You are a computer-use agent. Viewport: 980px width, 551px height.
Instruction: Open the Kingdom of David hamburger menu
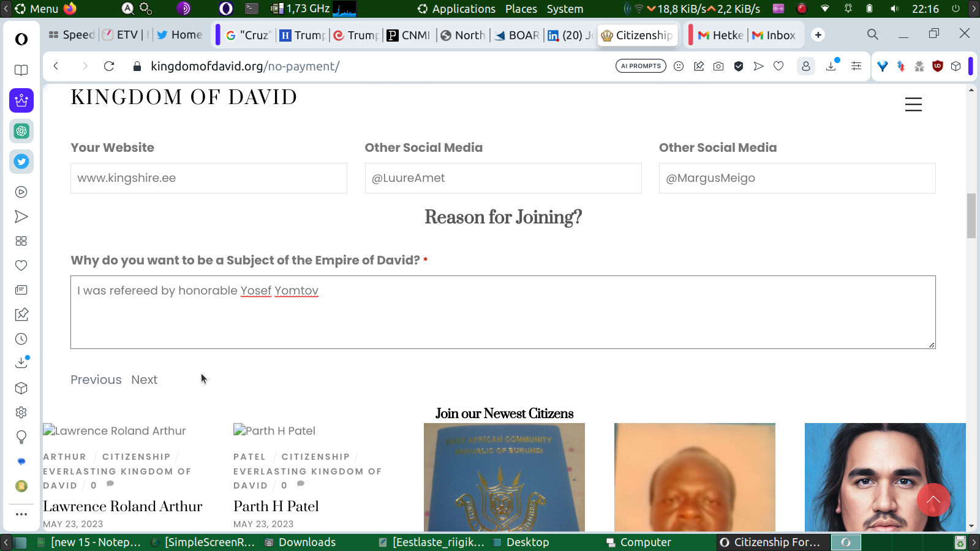(x=913, y=105)
